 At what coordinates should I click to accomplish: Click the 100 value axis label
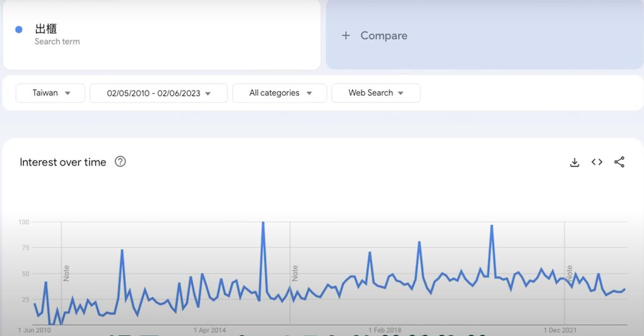(24, 222)
